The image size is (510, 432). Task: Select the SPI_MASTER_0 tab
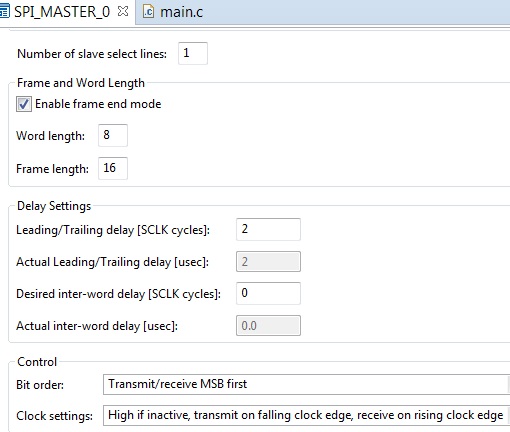point(62,12)
